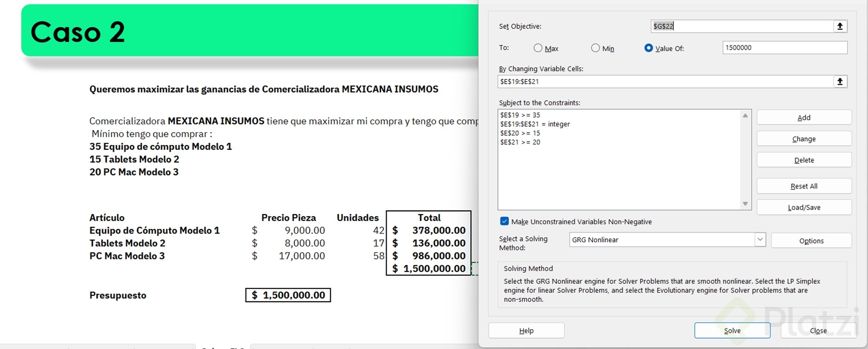Click the Equipo de Cómputo Modelo 1 table row label

pos(155,230)
